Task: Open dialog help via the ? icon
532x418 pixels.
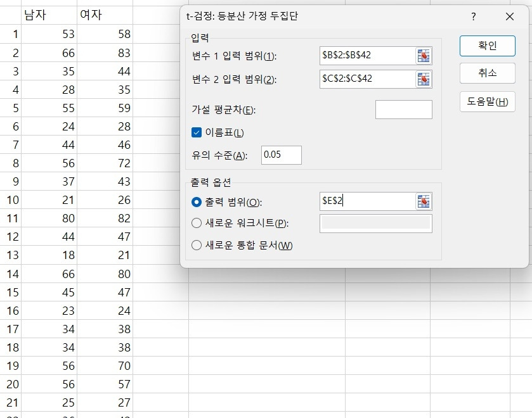Action: pyautogui.click(x=472, y=17)
